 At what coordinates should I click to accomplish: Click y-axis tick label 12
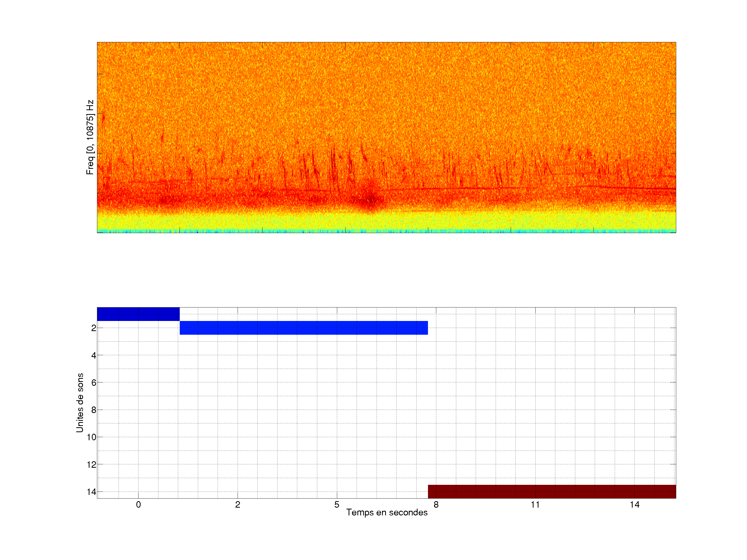92,465
